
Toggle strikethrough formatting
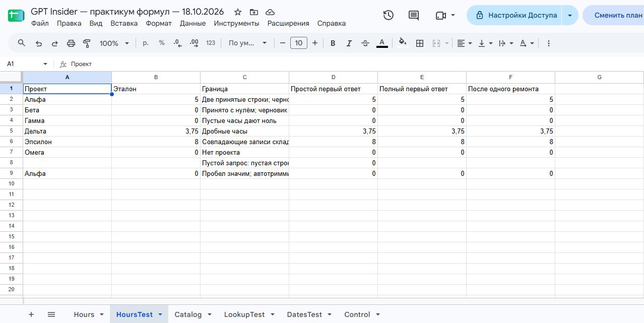point(365,43)
